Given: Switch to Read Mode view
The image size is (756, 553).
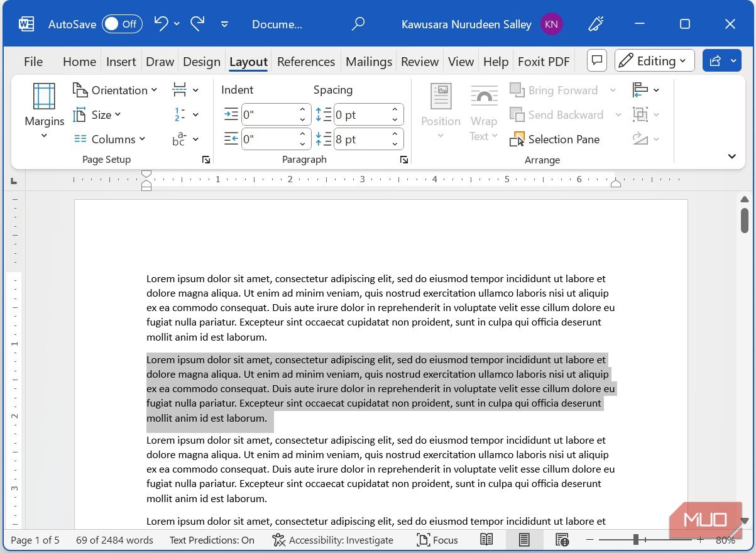Looking at the screenshot, I should [486, 540].
